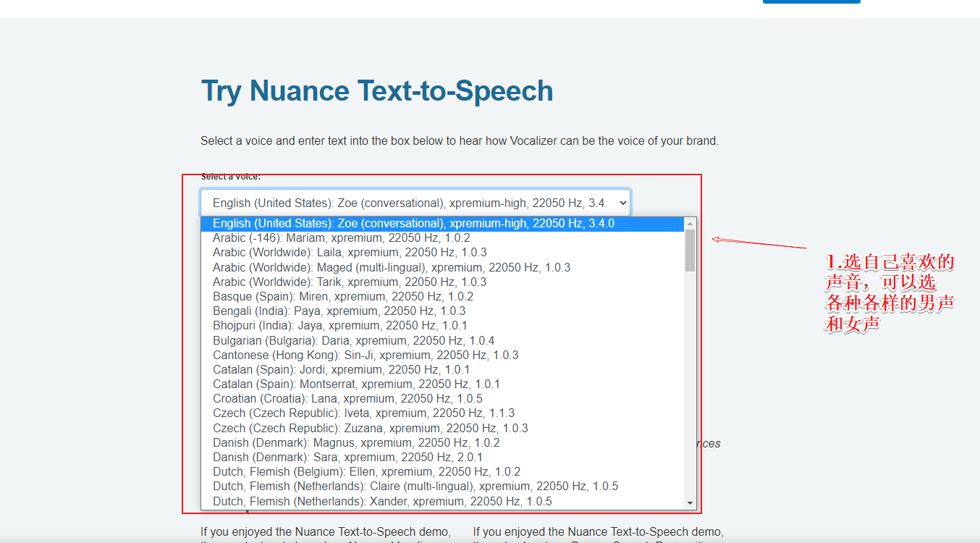Choose Cantonese (Hong Kong): Sin-Ji voice
The width and height of the screenshot is (980, 543).
[x=442, y=355]
